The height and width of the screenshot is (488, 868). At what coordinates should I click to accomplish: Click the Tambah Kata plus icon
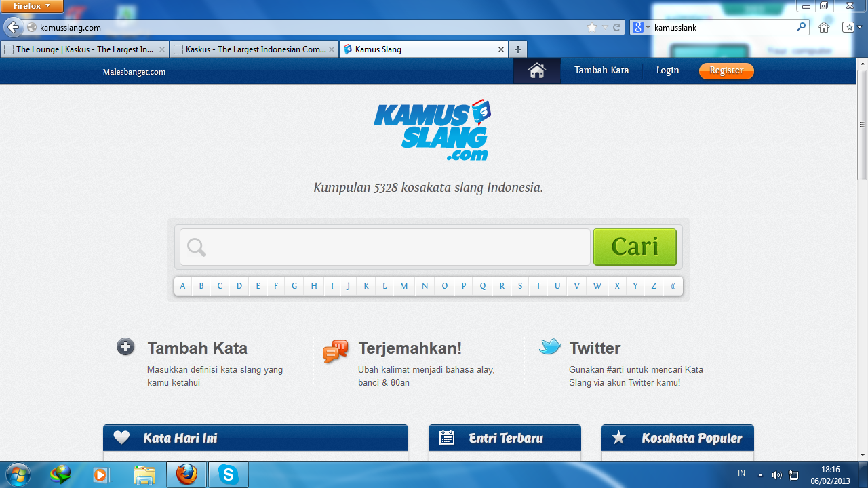click(x=125, y=347)
